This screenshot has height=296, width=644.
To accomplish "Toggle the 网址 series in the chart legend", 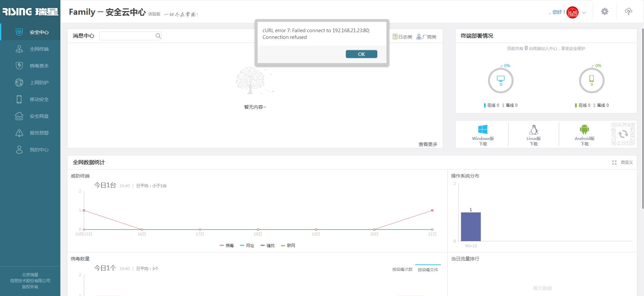I will pyautogui.click(x=247, y=246).
